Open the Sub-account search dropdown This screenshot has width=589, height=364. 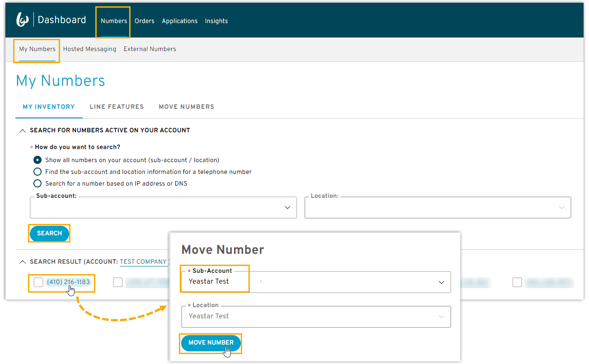(164, 208)
